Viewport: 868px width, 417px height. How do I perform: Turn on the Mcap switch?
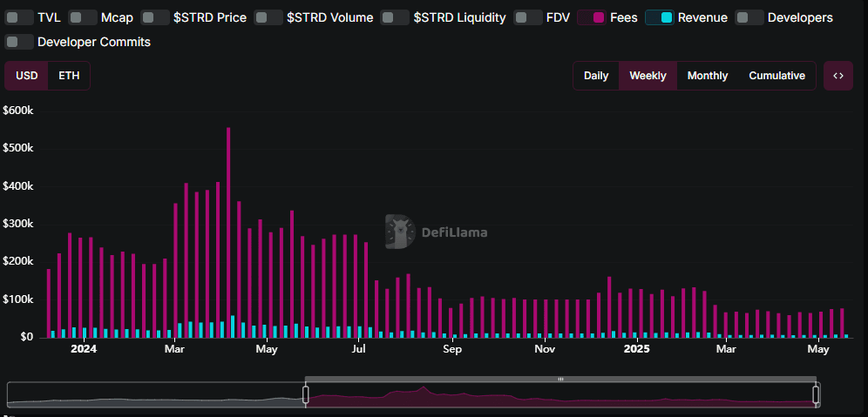point(83,17)
